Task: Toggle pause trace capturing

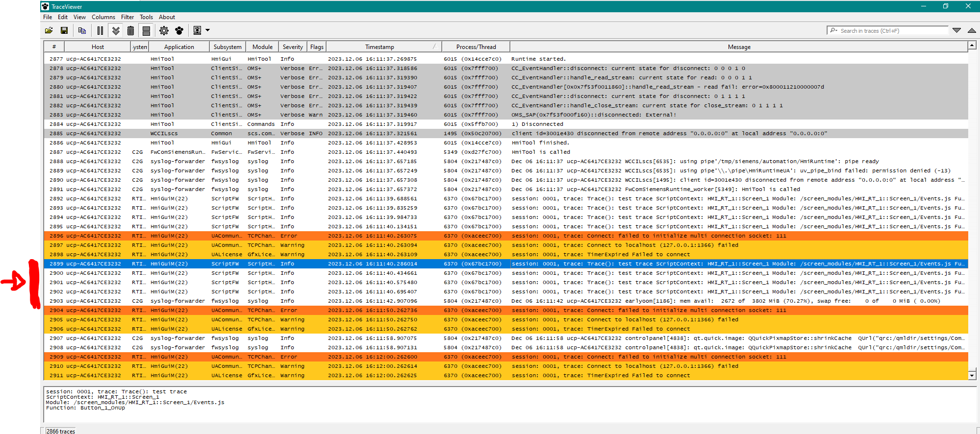Action: (x=100, y=31)
